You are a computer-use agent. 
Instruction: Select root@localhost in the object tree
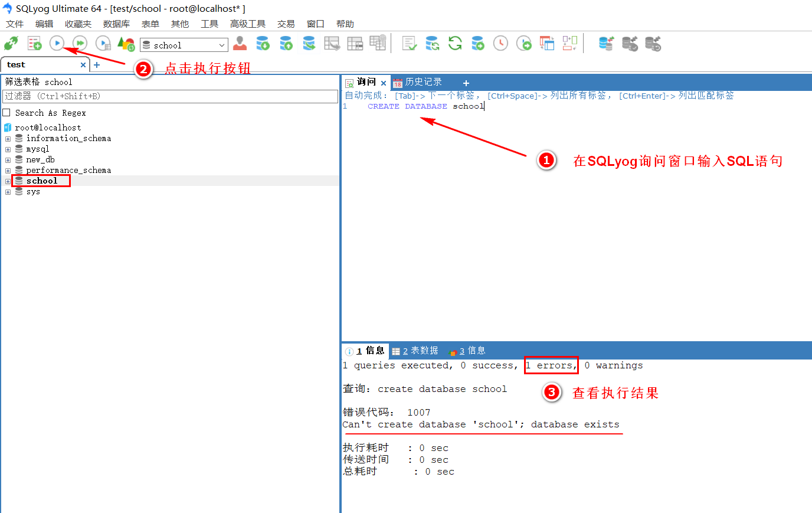(x=48, y=128)
